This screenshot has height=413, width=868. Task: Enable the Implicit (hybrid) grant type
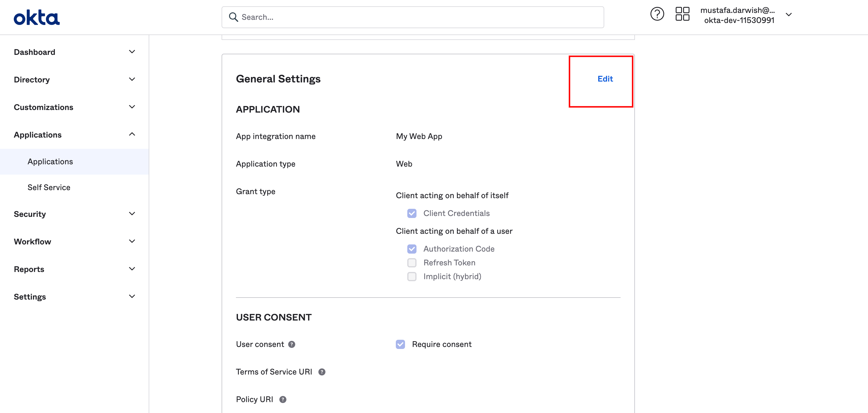(412, 277)
